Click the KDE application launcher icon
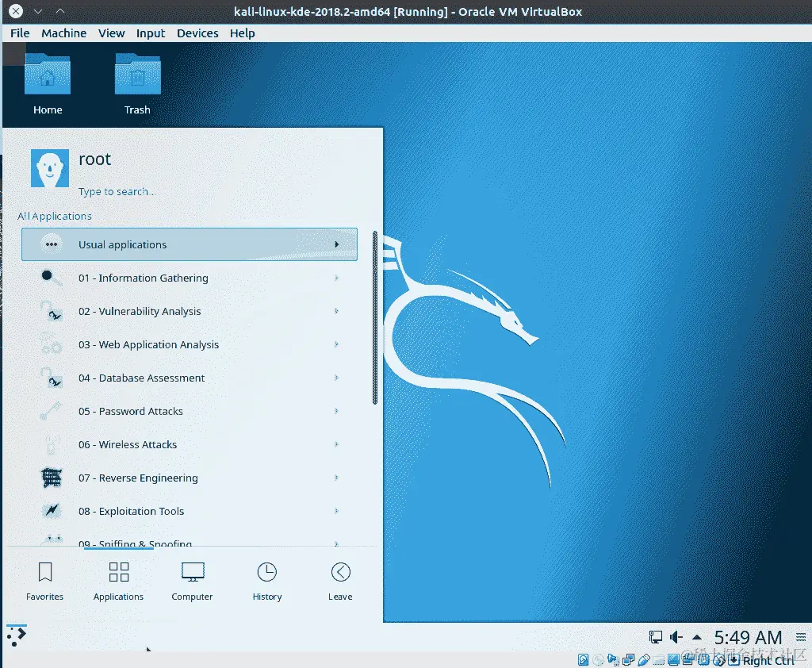 [x=16, y=635]
